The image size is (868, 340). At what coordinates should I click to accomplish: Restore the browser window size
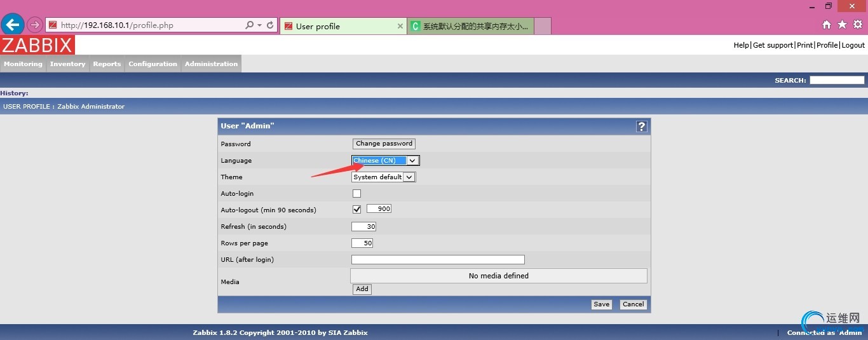coord(828,6)
